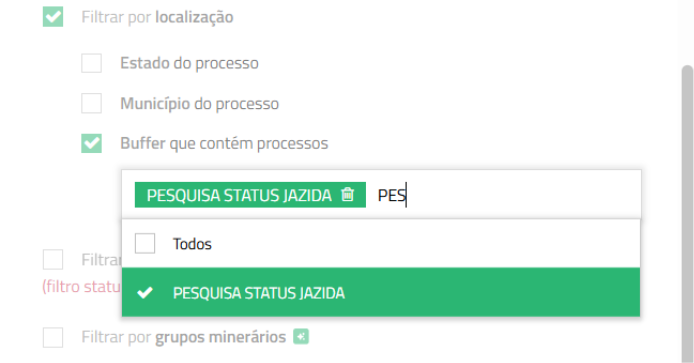The image size is (694, 363).
Task: Deselect PESQUISA STATUS JAZIDA option in dropdown list
Action: point(381,292)
